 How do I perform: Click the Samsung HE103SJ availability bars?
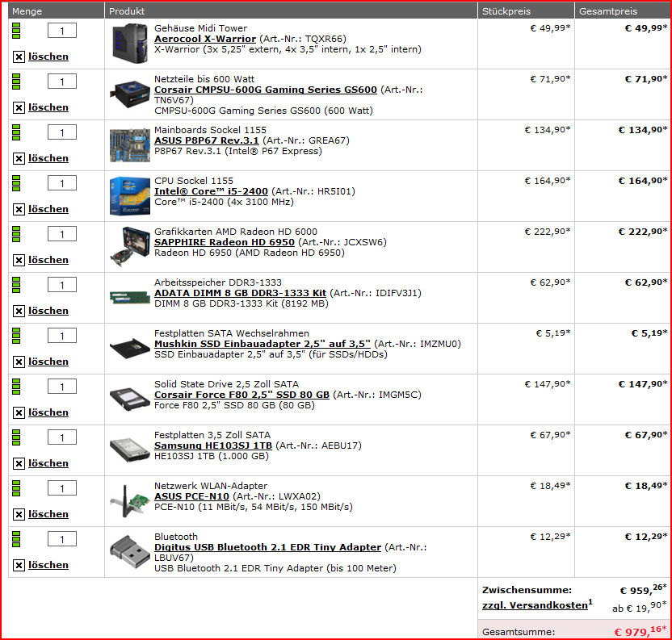pyautogui.click(x=16, y=437)
